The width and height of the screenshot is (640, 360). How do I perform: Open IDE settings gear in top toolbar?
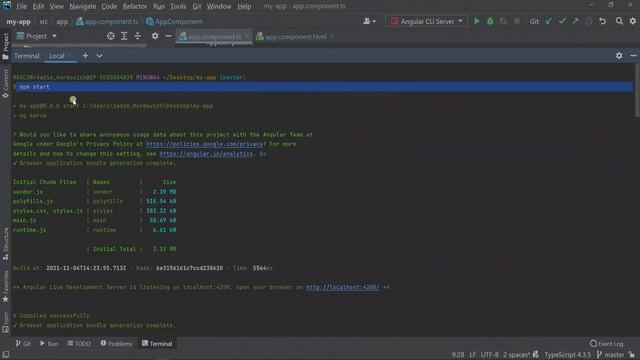[633, 21]
